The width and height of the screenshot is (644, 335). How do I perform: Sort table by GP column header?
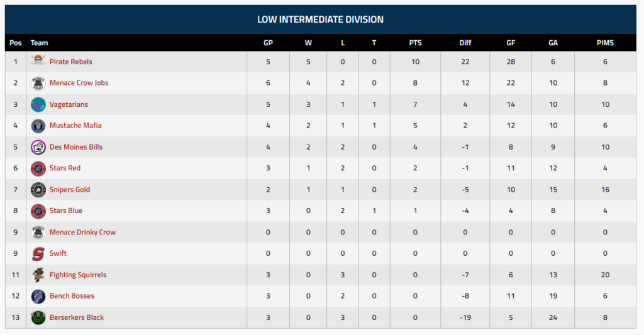(268, 43)
